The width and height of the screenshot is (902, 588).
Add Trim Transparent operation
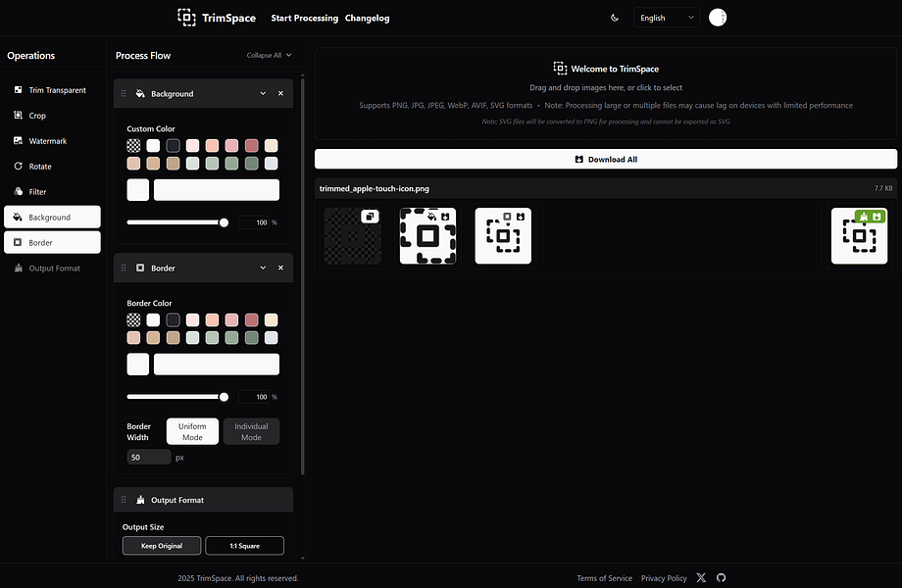[x=52, y=89]
